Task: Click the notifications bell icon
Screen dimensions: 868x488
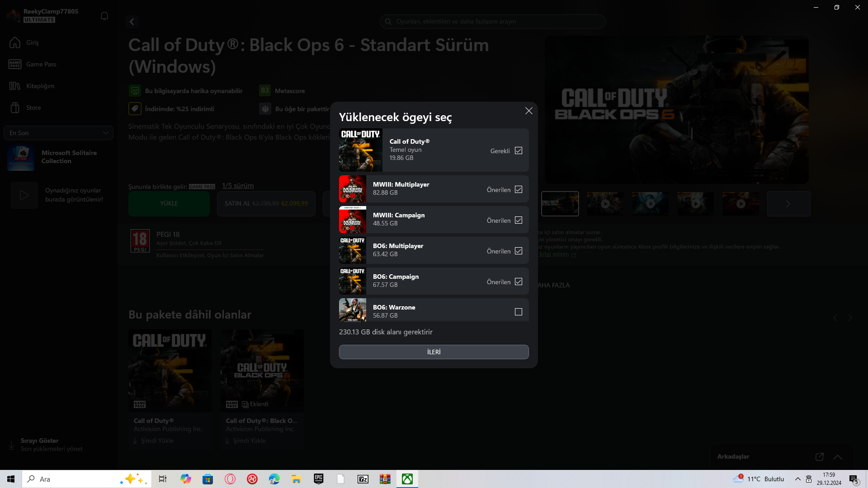Action: 104,16
